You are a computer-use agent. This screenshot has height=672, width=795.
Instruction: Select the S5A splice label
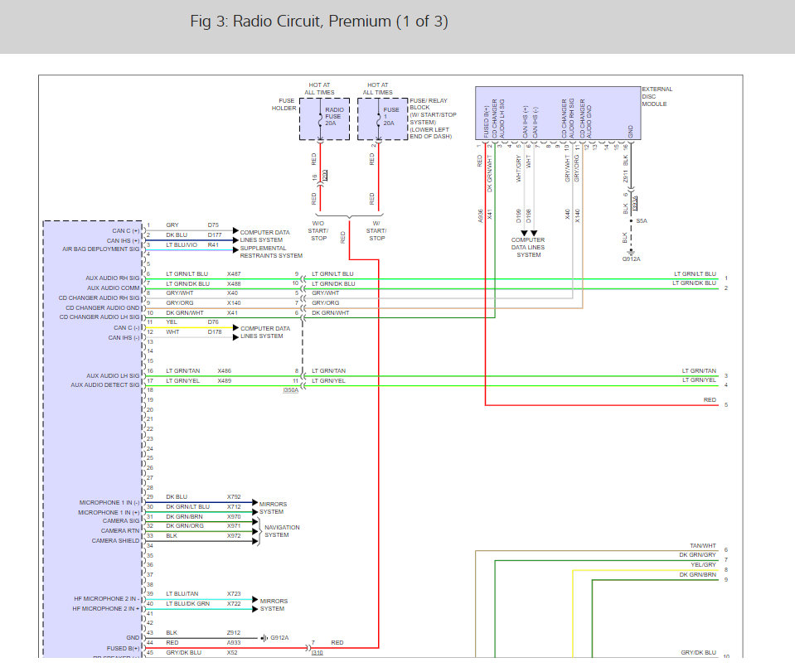pyautogui.click(x=642, y=221)
